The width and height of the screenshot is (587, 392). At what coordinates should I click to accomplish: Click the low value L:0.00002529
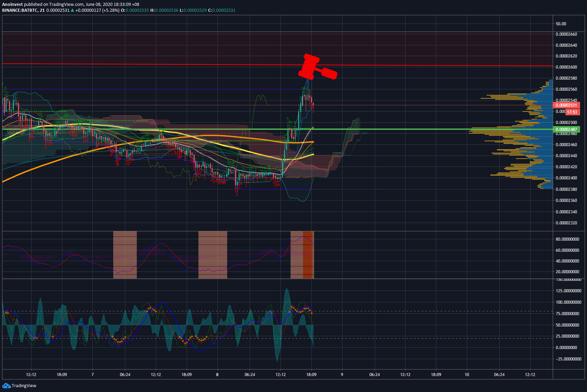[x=193, y=10]
